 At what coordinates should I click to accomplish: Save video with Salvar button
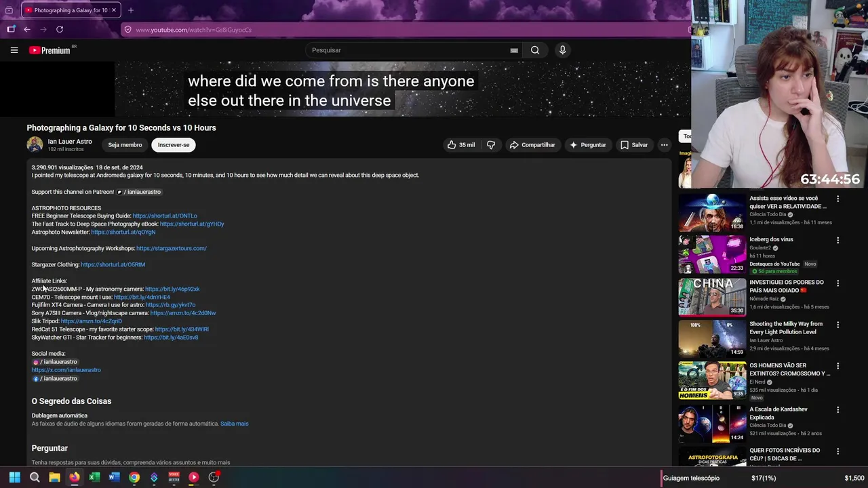click(634, 145)
